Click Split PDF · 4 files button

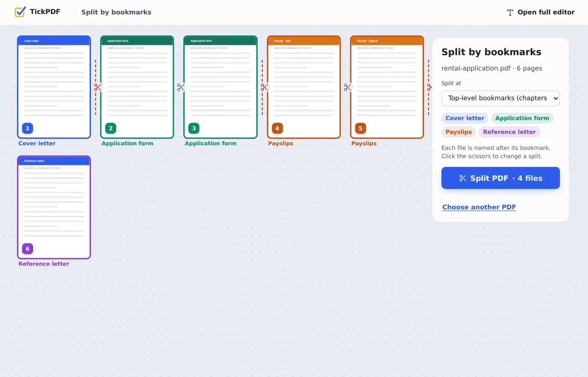[x=501, y=178]
